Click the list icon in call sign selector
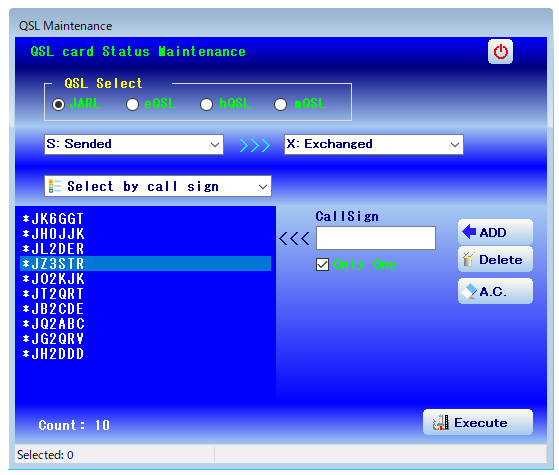Image resolution: width=559 pixels, height=475 pixels. pos(55,186)
